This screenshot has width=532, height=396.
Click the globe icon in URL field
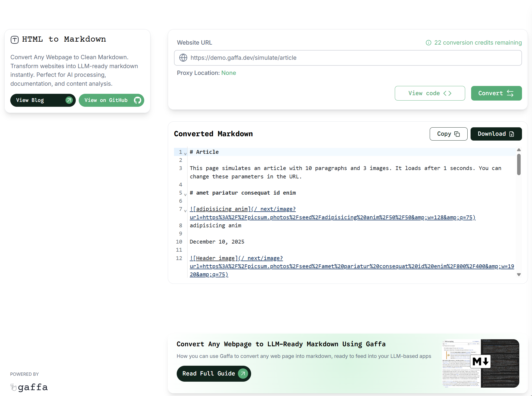pos(183,58)
